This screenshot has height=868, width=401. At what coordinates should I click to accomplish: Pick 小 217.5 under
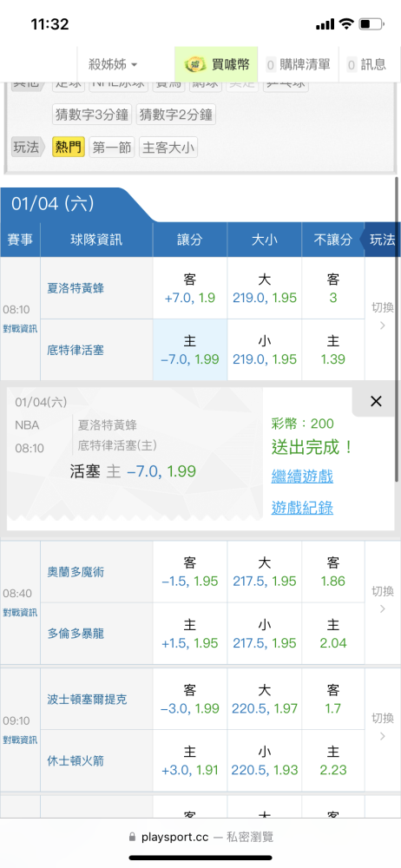click(265, 634)
